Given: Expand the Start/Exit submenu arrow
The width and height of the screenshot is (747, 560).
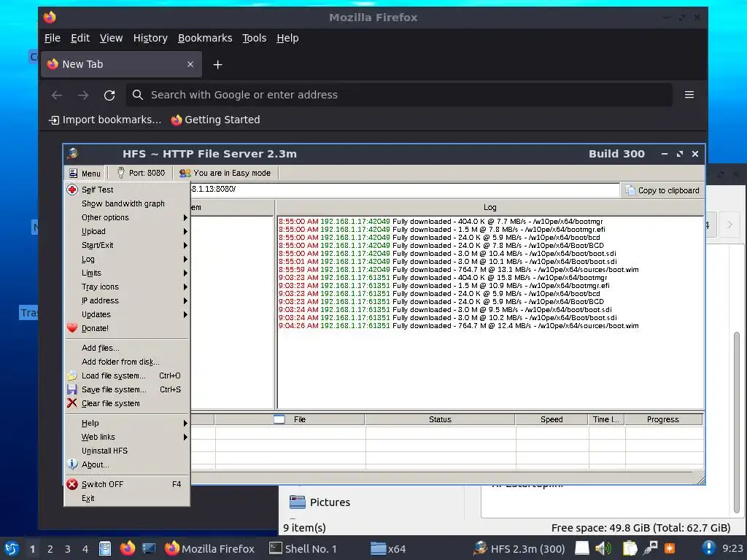Looking at the screenshot, I should [185, 245].
